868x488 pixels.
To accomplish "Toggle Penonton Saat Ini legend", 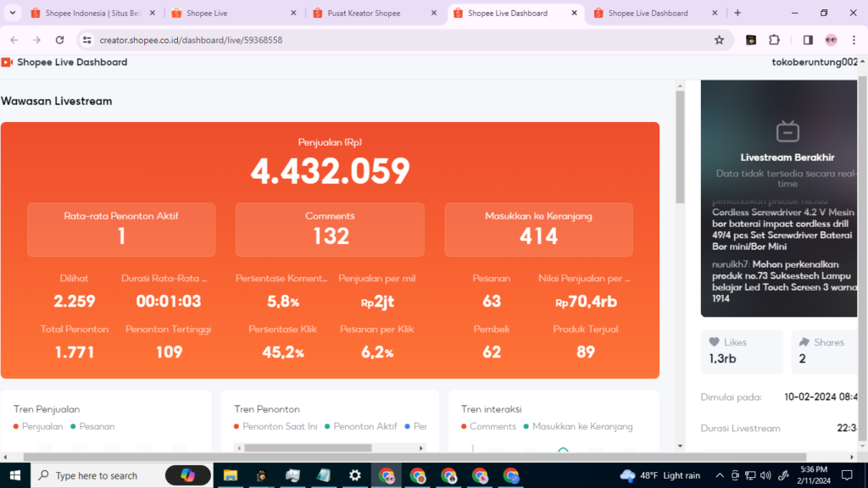I will [x=275, y=427].
